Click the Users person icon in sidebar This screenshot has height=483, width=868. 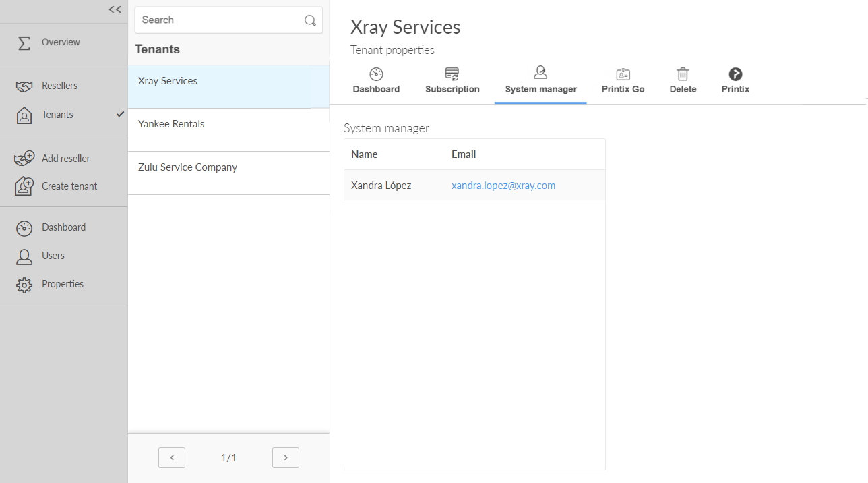click(x=24, y=256)
